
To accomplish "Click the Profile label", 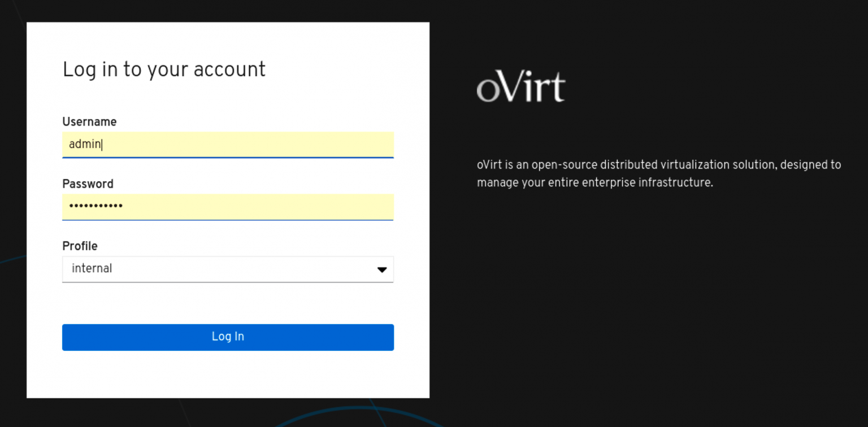I will pyautogui.click(x=80, y=246).
